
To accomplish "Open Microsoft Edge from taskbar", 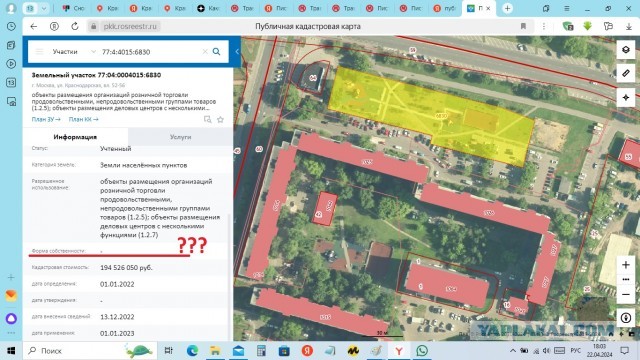I will click(192, 351).
